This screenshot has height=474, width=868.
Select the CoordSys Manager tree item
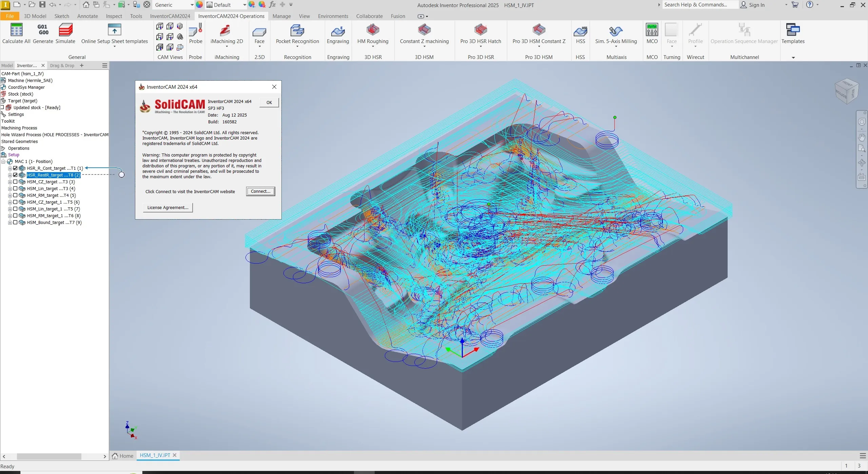coord(26,87)
